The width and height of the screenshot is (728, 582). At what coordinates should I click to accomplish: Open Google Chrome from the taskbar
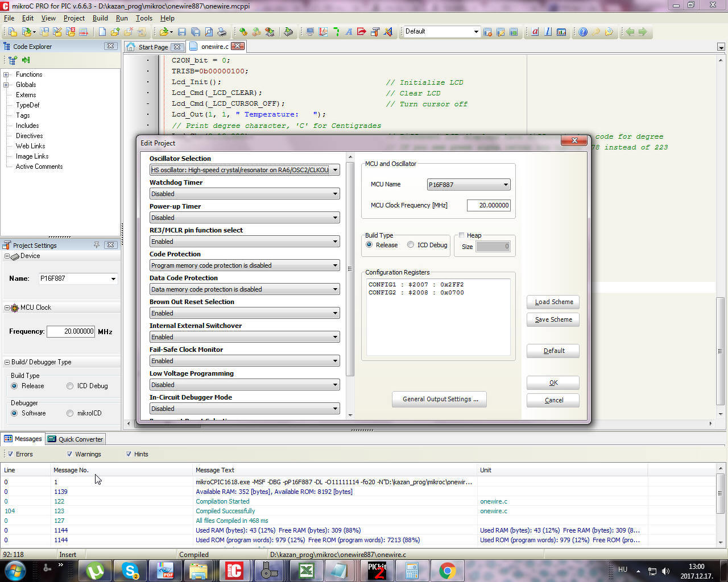[x=448, y=570]
